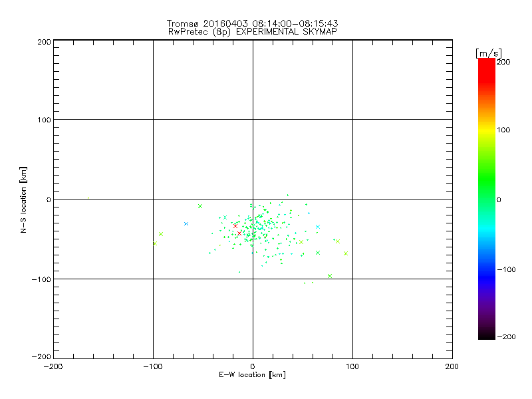
Task: Click the red region of the colorbar
Action: click(487, 71)
